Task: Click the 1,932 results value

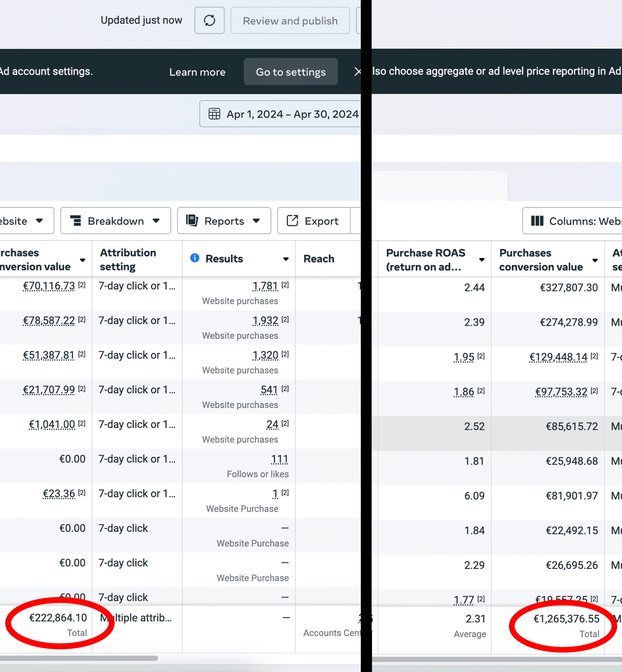Action: pos(265,321)
